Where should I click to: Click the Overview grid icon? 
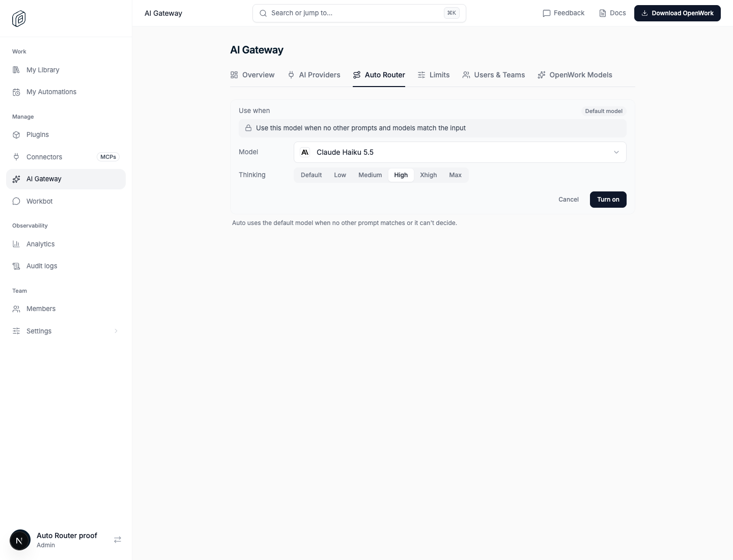pos(234,75)
